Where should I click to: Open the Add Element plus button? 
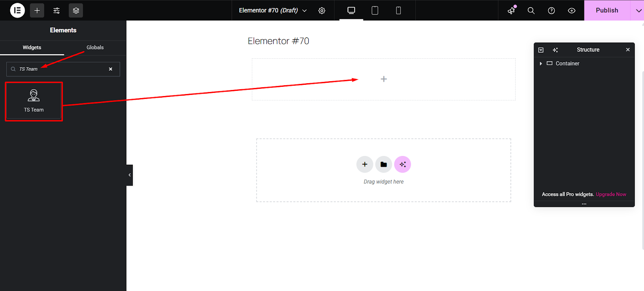(37, 10)
